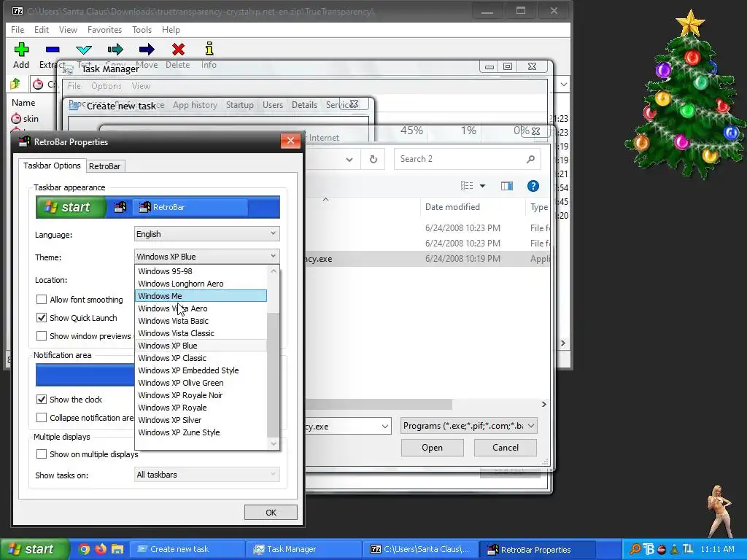Click the refresh icon in the Open dialog

click(x=373, y=159)
